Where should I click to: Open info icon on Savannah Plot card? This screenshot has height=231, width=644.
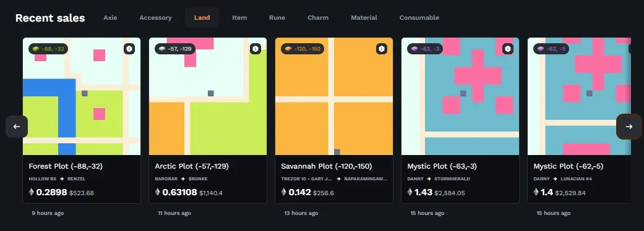coord(382,49)
